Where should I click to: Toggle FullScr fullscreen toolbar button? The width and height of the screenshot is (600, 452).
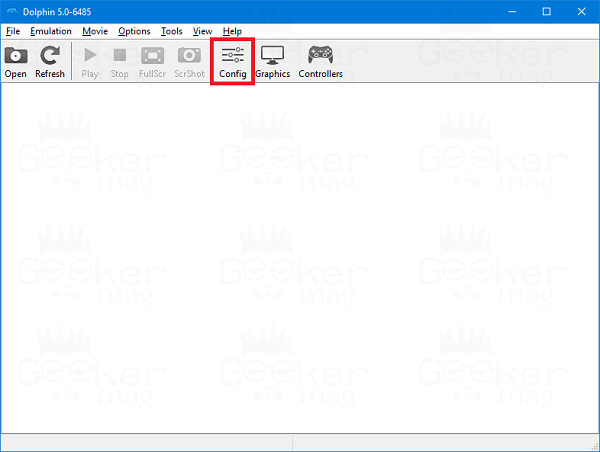(x=152, y=62)
